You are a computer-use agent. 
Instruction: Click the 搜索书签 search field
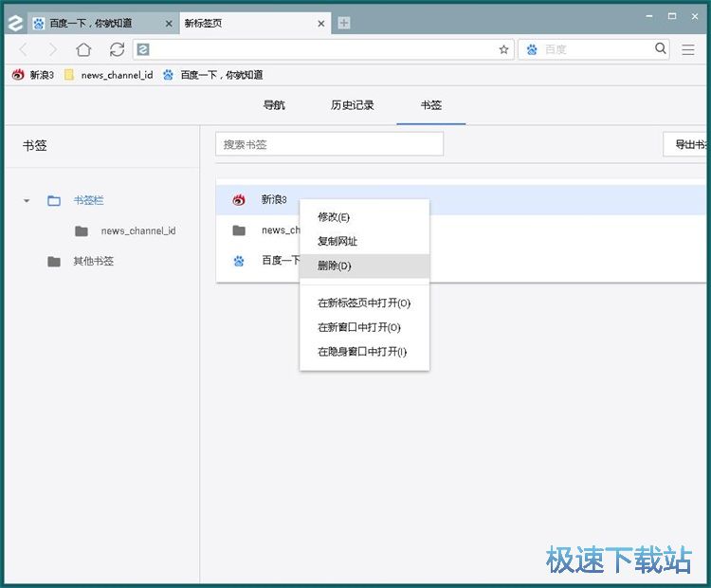pos(329,144)
